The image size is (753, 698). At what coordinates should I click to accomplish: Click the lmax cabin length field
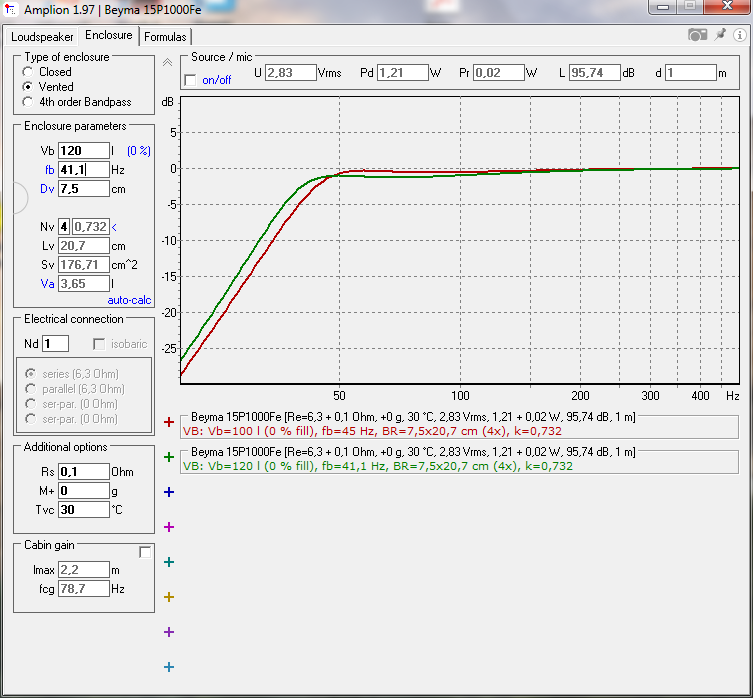pyautogui.click(x=84, y=570)
